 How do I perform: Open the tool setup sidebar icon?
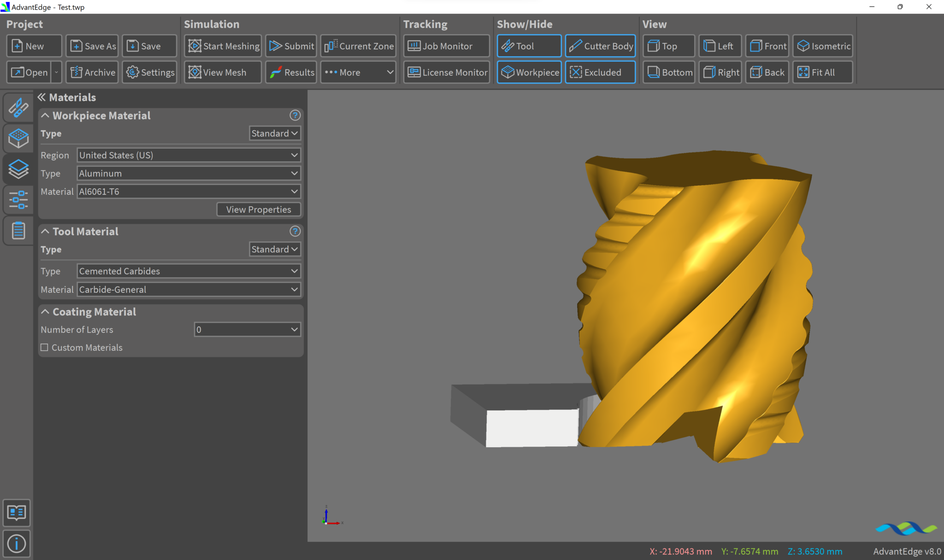point(18,107)
